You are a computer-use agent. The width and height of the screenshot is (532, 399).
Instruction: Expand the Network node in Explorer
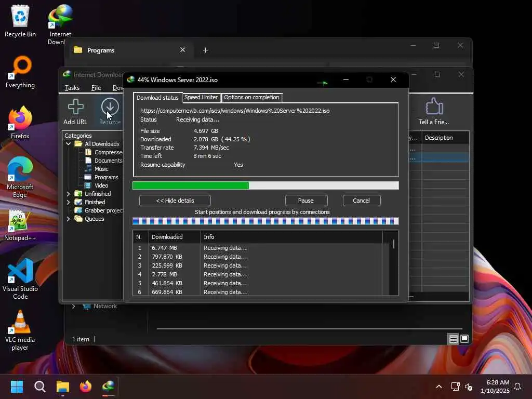[73, 306]
